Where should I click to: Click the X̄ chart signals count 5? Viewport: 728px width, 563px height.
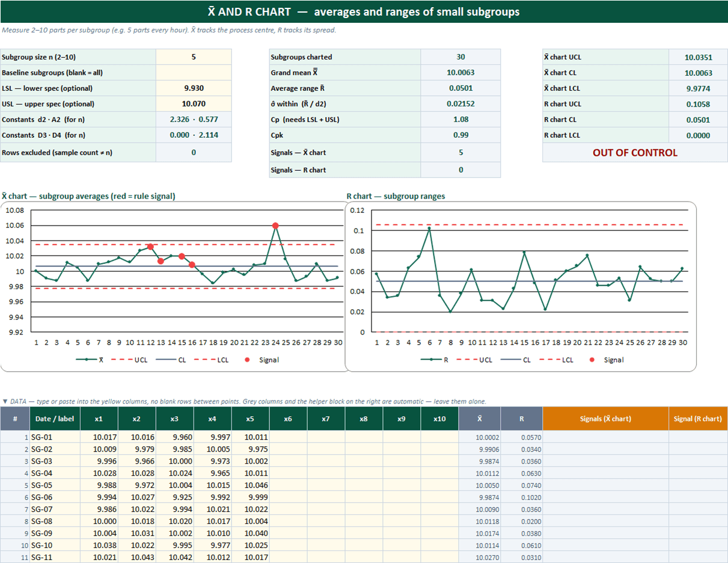(460, 153)
